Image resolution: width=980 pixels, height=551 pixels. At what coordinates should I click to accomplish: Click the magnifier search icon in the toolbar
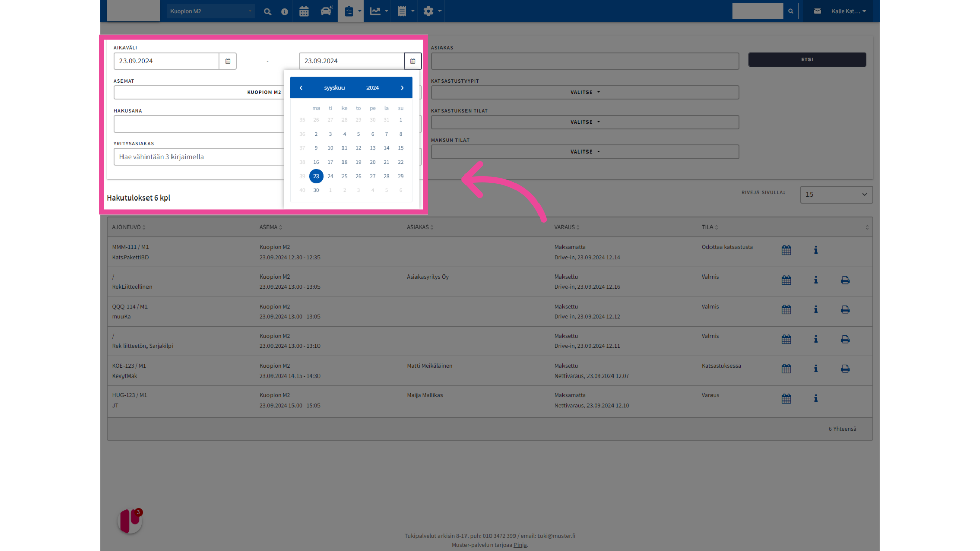pos(267,11)
